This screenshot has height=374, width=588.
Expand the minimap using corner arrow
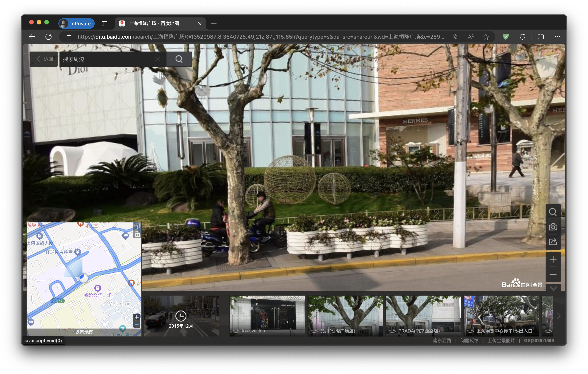pos(138,226)
